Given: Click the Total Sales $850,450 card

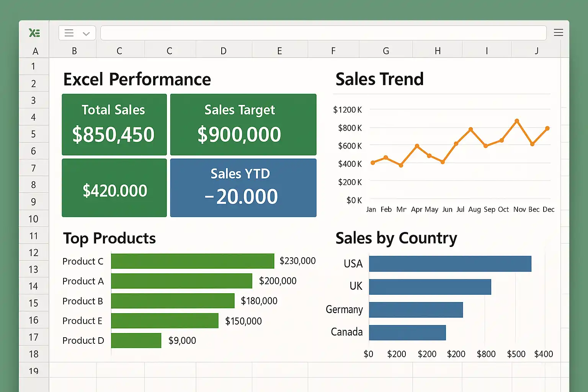Looking at the screenshot, I should coord(114,124).
